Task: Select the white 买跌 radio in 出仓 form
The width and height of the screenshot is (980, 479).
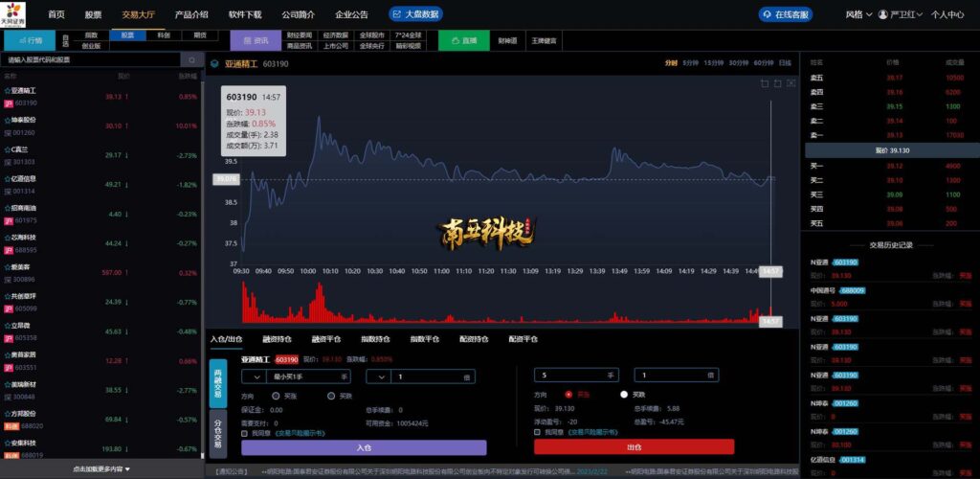Action: pyautogui.click(x=624, y=395)
